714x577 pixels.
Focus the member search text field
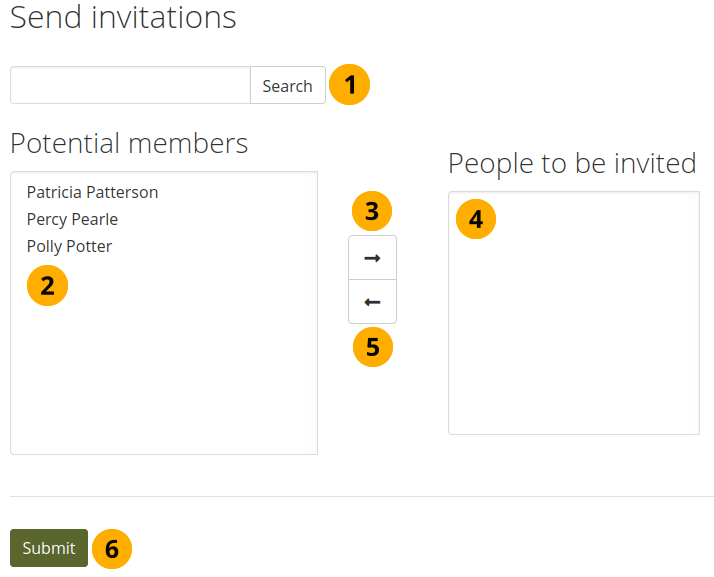130,86
